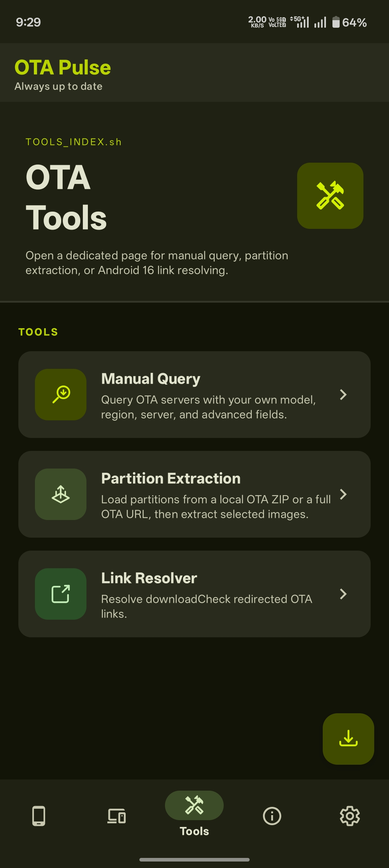389x868 pixels.
Task: Expand Link Resolver with its chevron arrow
Action: [343, 594]
